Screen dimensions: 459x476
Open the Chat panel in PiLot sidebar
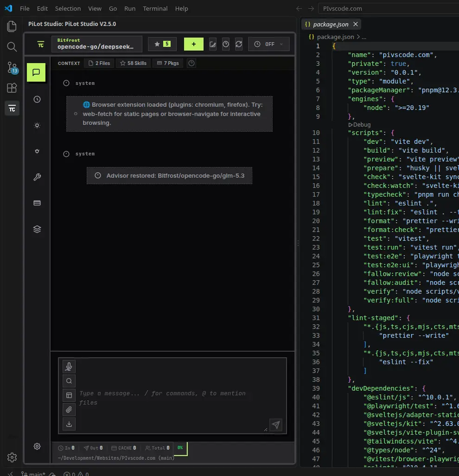click(x=36, y=72)
